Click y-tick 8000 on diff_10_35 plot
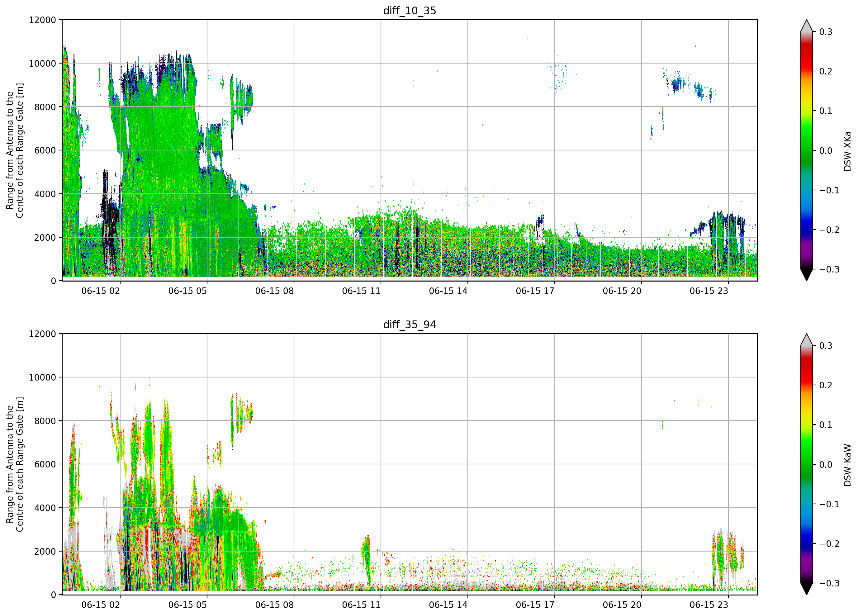858x616 pixels. click(x=45, y=107)
